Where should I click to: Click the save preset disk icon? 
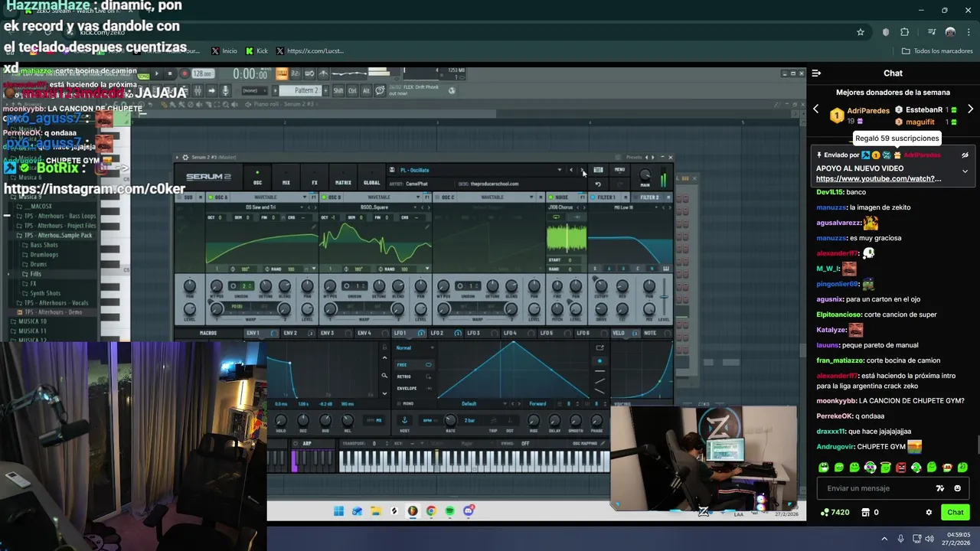pos(392,170)
